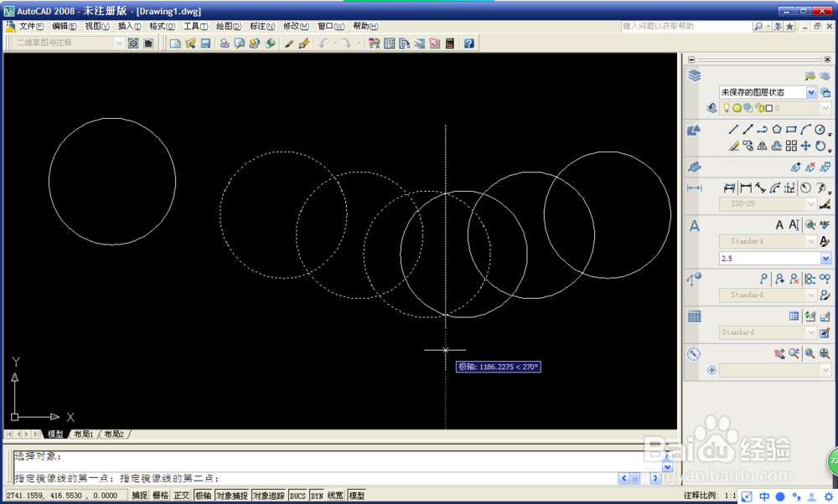
Task: Expand the table style Standard dropdown
Action: tap(810, 332)
